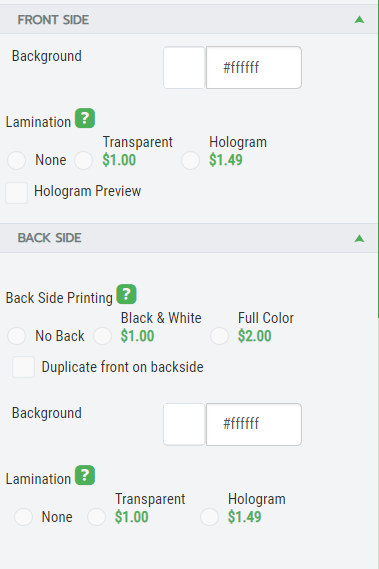This screenshot has width=379, height=569.
Task: Choose Transparent back side lamination
Action: click(x=96, y=517)
